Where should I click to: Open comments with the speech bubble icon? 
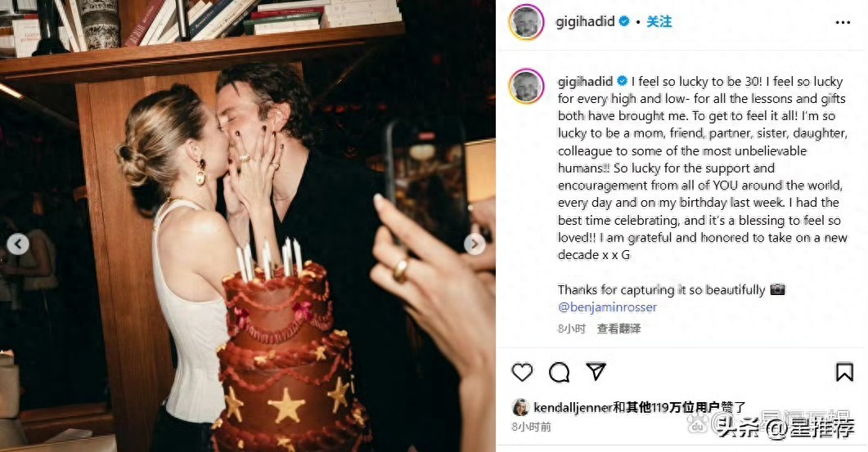pyautogui.click(x=559, y=373)
